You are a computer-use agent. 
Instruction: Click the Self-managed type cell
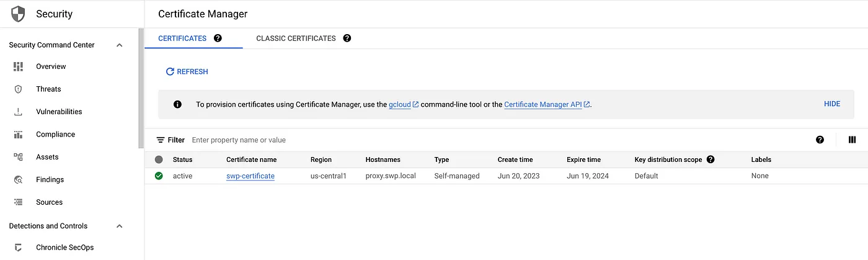[x=457, y=176]
